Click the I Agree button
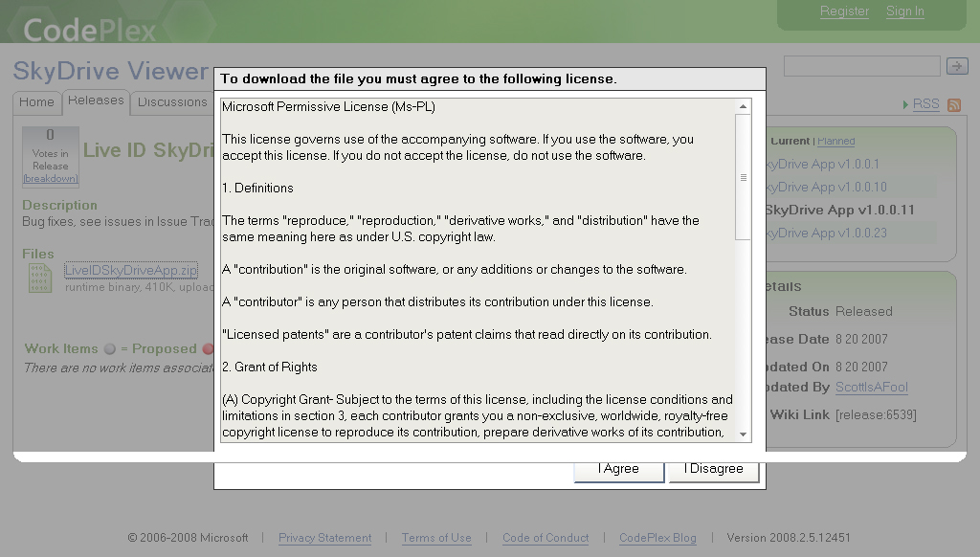 (x=619, y=472)
